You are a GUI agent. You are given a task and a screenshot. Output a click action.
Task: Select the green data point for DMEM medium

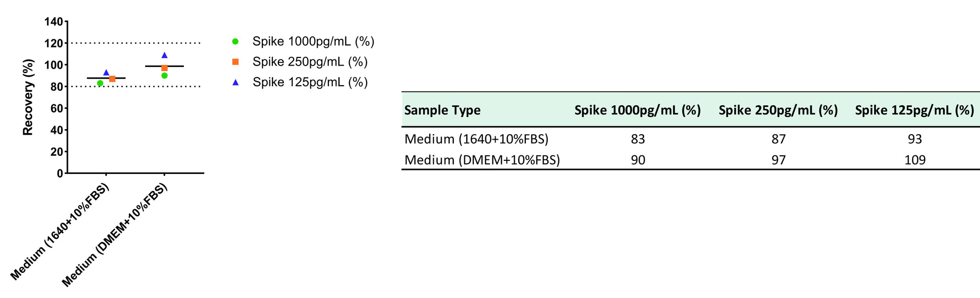click(x=164, y=76)
